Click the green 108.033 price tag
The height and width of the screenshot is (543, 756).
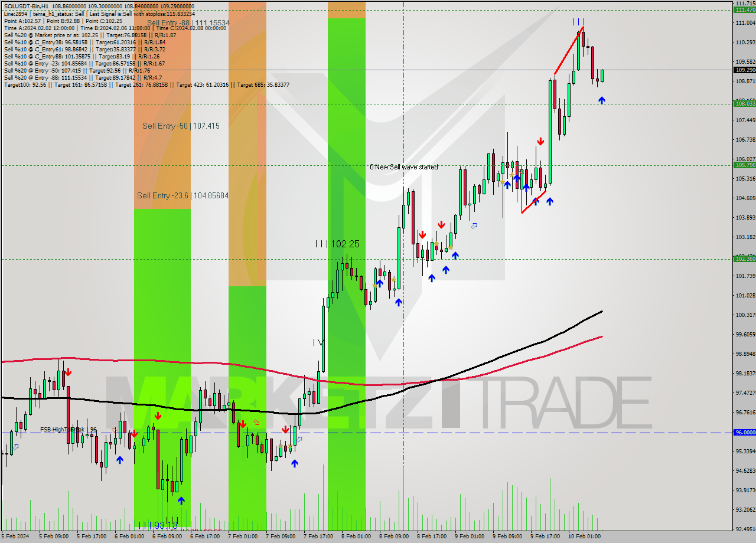(x=744, y=103)
